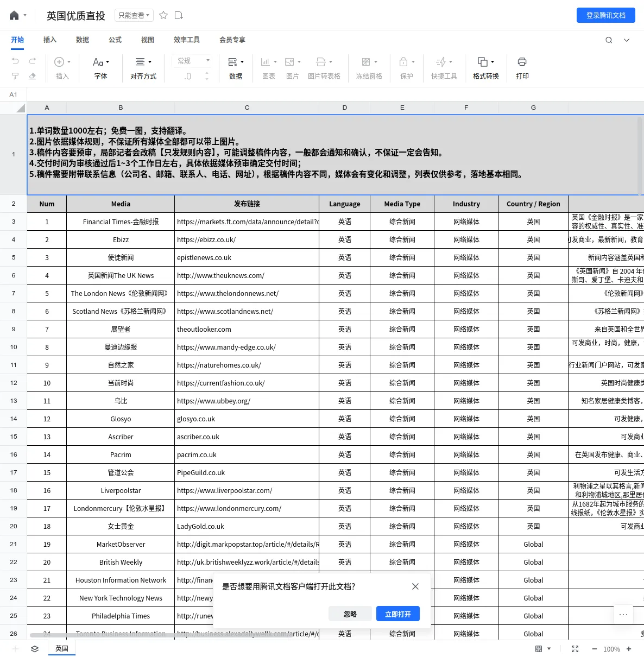Open the 图表 chart tool

269,68
